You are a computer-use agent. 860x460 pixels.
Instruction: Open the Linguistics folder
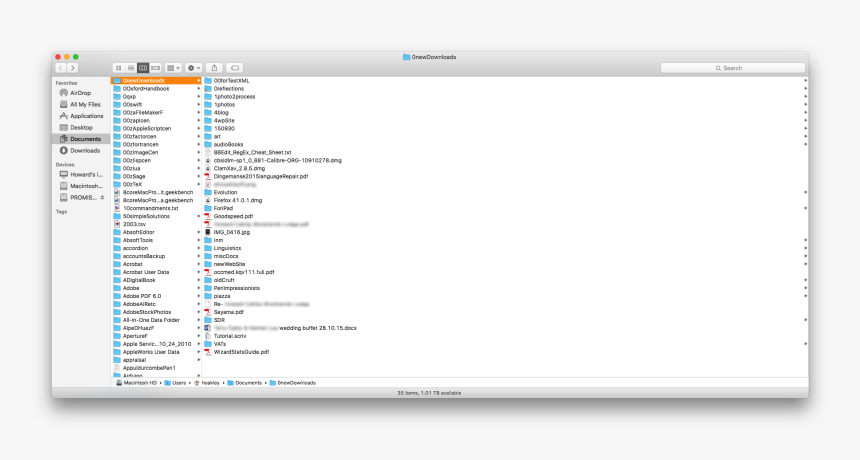(x=506, y=248)
